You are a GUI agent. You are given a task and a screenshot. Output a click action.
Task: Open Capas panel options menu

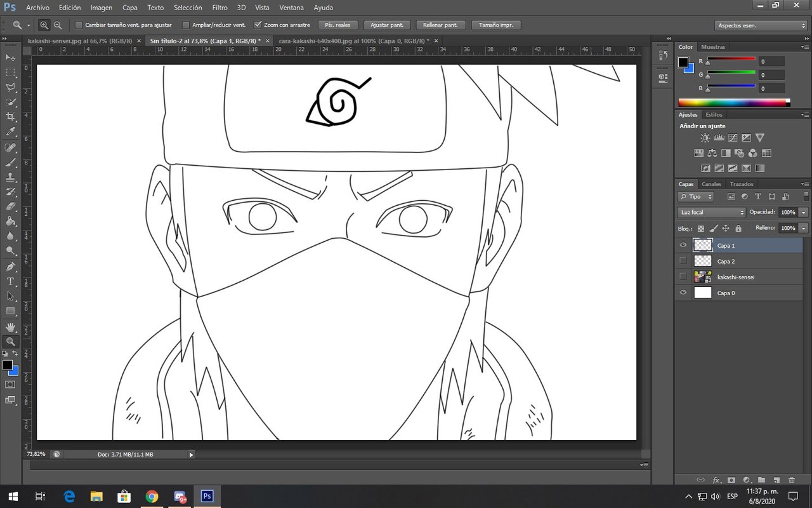804,184
